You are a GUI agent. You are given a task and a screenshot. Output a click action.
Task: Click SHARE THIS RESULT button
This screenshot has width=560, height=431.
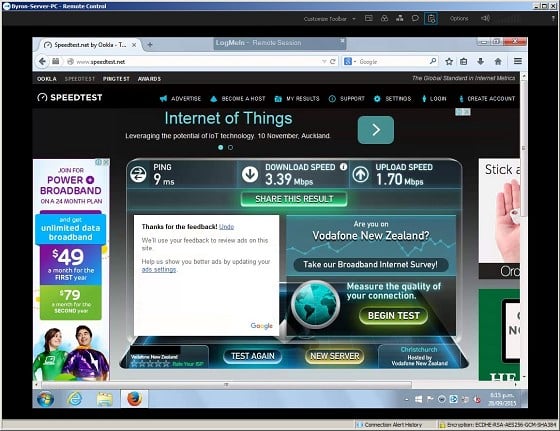point(294,199)
